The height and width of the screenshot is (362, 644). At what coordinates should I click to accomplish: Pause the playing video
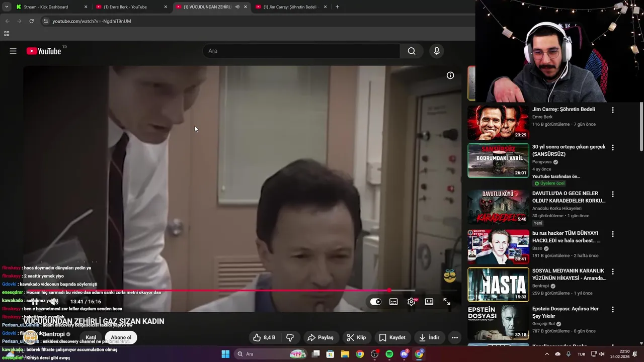pos(35,302)
